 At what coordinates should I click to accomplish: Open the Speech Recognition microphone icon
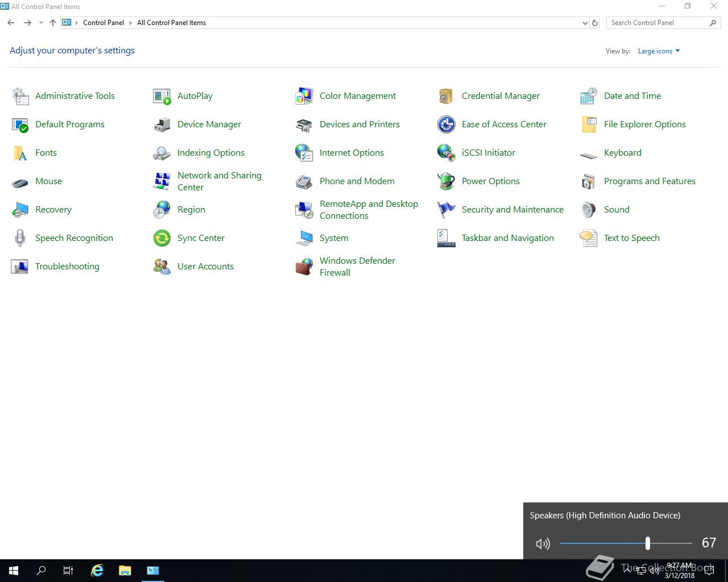pos(20,238)
